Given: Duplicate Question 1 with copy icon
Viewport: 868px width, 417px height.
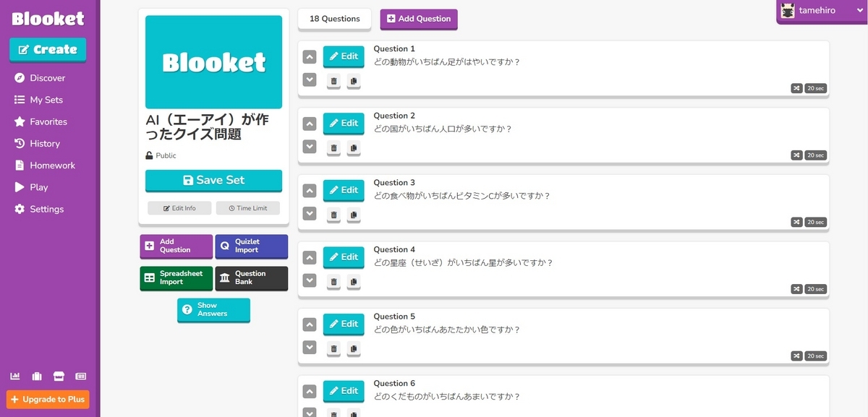Looking at the screenshot, I should point(353,81).
